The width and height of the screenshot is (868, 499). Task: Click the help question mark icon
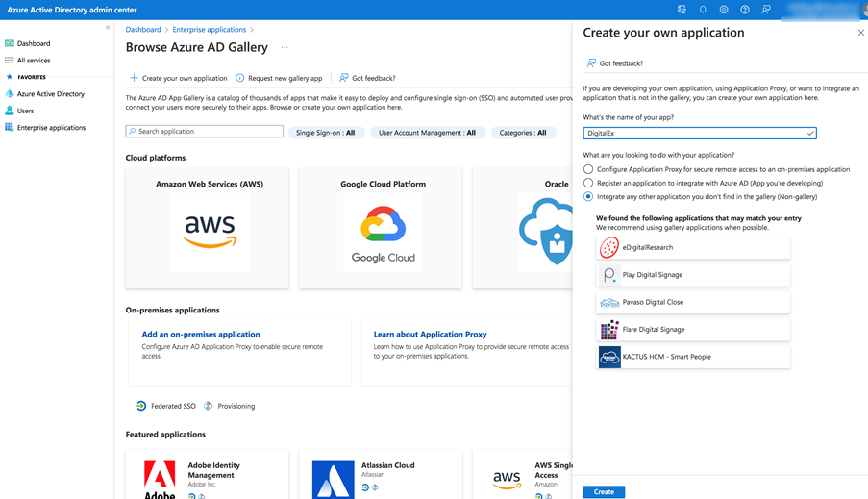click(745, 10)
